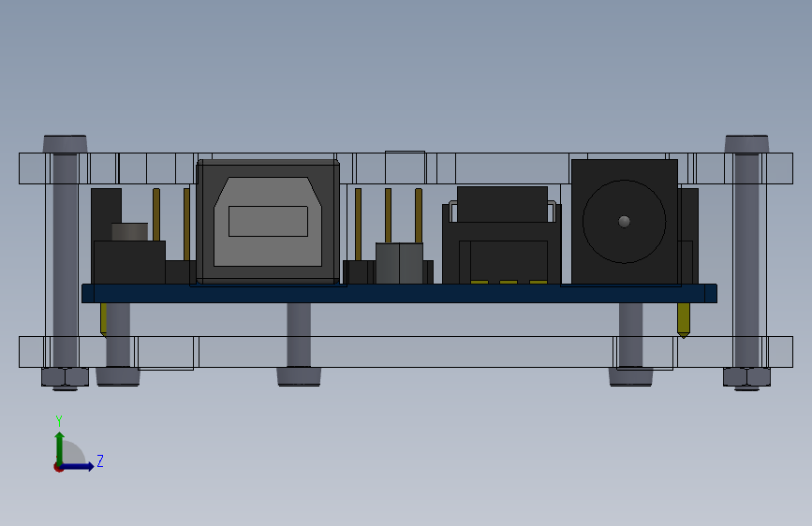The image size is (812, 526).
Task: Click the long shaft of the right bolt
Action: pyautogui.click(x=746, y=260)
